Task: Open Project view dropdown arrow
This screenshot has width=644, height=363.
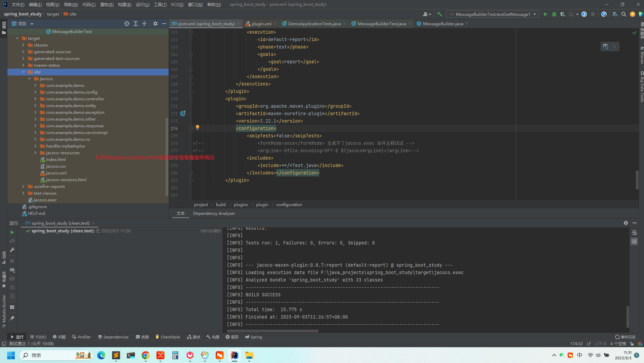Action: coord(32,24)
